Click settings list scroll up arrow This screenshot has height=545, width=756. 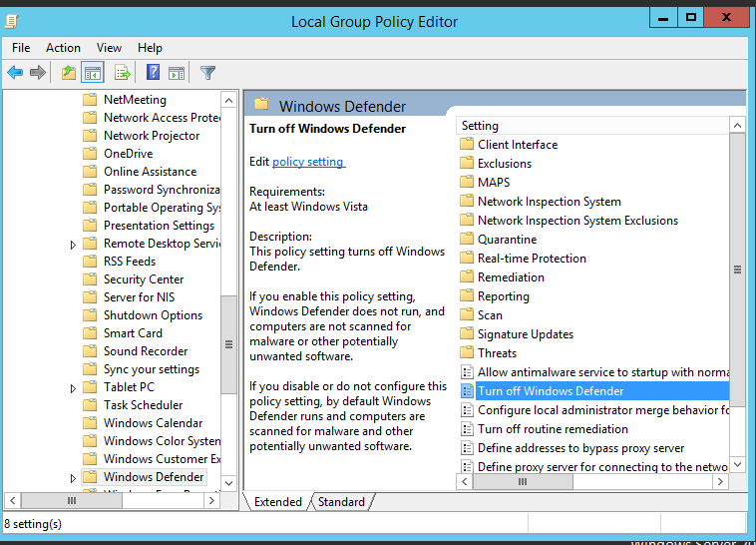[x=738, y=126]
